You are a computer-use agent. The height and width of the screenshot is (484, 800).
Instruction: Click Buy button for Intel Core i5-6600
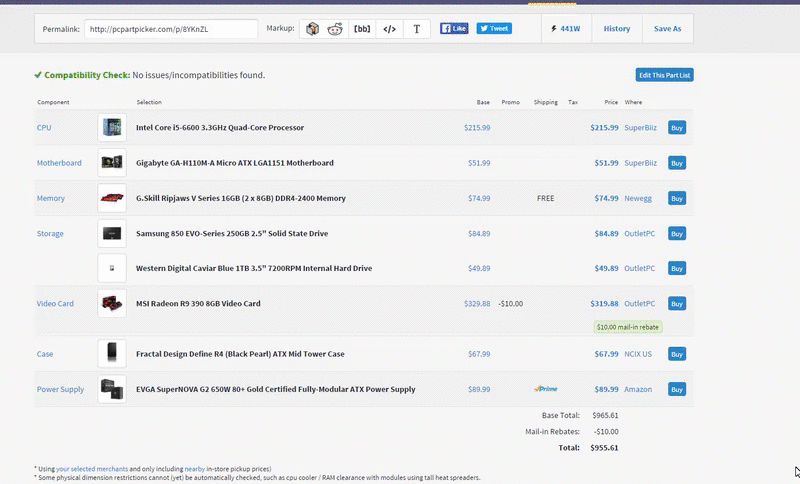pos(677,128)
